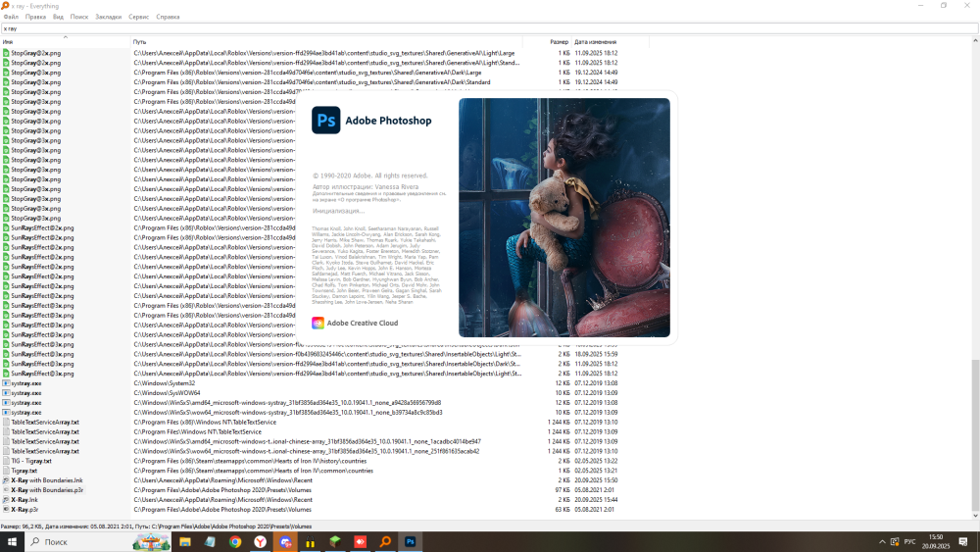The image size is (980, 552).
Task: Sort results by the Путь column header
Action: pyautogui.click(x=326, y=42)
